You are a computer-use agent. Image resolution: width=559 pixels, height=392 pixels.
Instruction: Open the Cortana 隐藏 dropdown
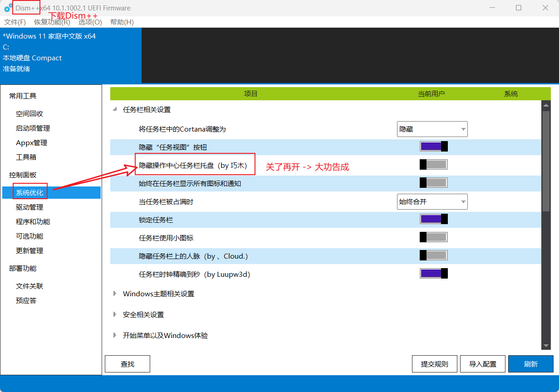click(432, 129)
